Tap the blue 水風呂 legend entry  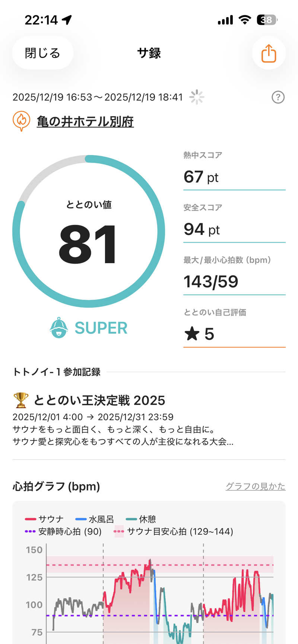point(95,519)
